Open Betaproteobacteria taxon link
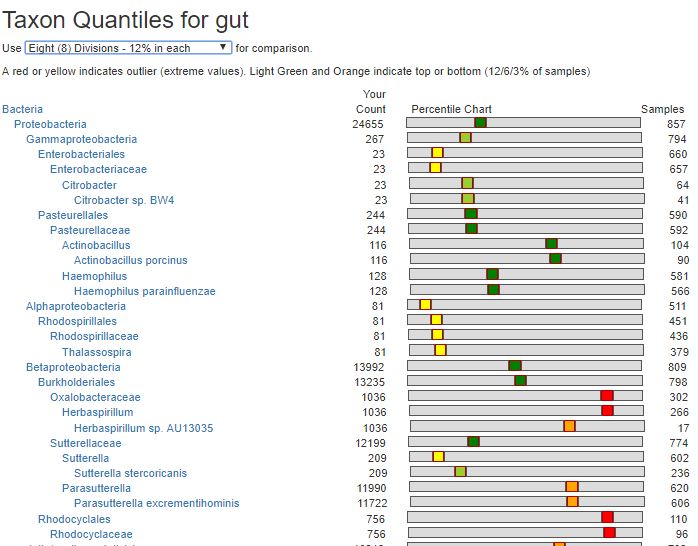The height and width of the screenshot is (546, 698). click(73, 367)
